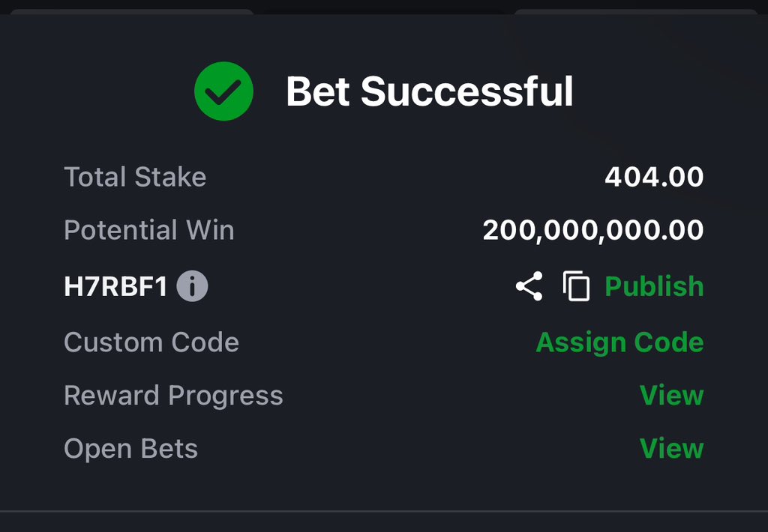Click the Potential Win label
768x532 pixels.
pos(149,230)
